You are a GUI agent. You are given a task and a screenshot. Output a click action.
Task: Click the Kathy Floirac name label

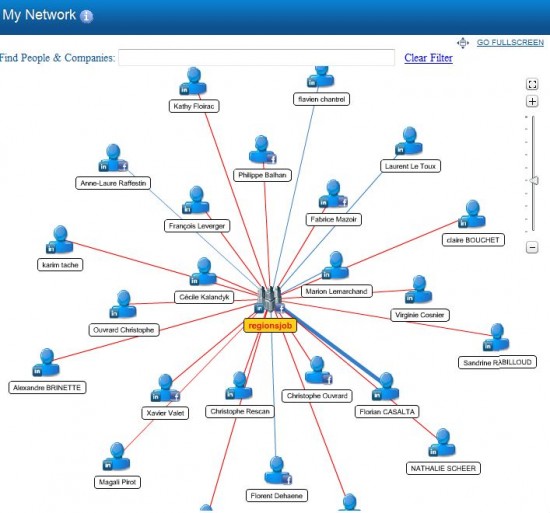click(194, 106)
